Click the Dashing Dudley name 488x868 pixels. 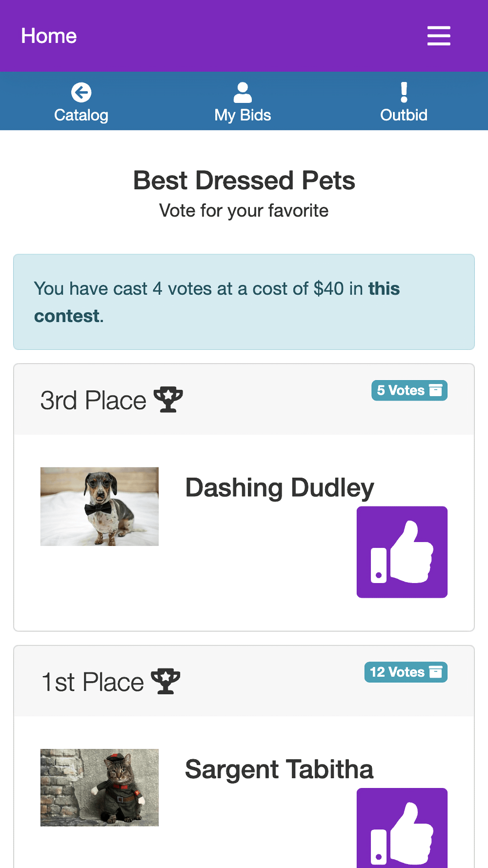[280, 488]
